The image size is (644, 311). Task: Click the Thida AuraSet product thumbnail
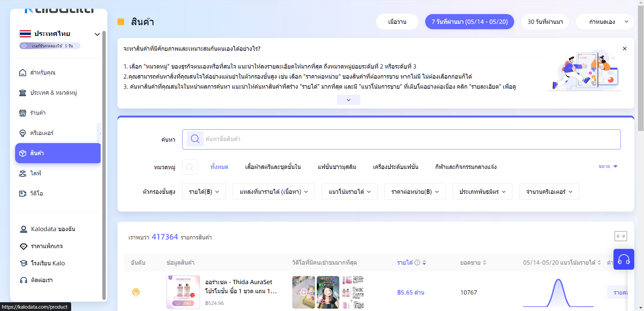[x=183, y=292]
